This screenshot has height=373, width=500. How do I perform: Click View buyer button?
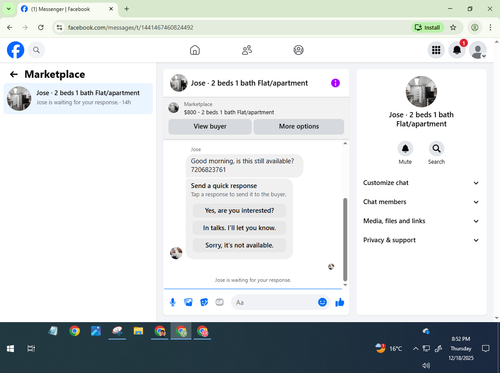pos(210,126)
